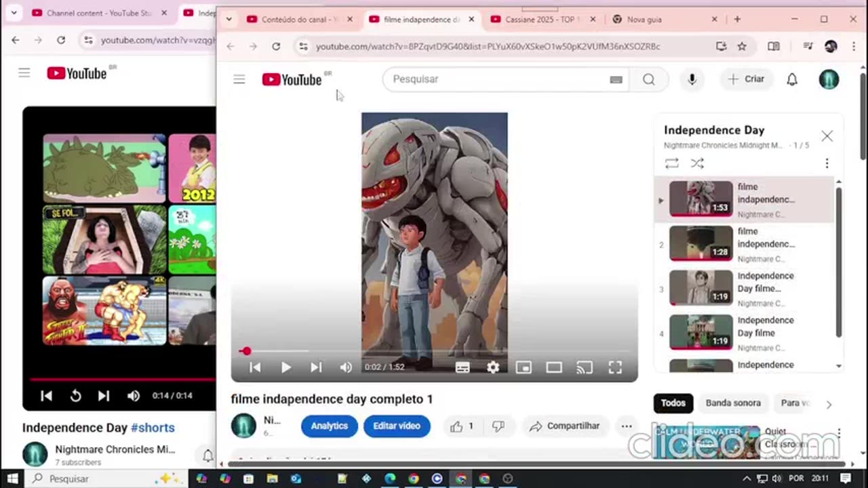Open Windows notification center
Screen dimensions: 868x488
click(845, 479)
